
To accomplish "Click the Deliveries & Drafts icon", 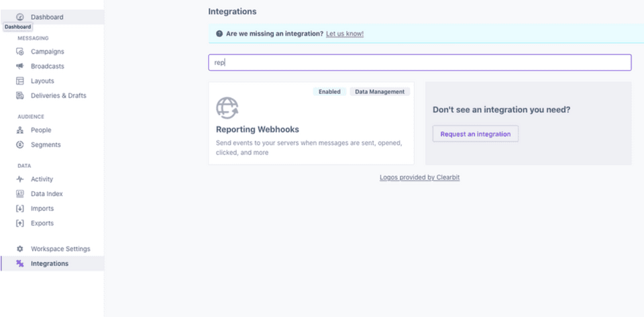I will [x=19, y=95].
